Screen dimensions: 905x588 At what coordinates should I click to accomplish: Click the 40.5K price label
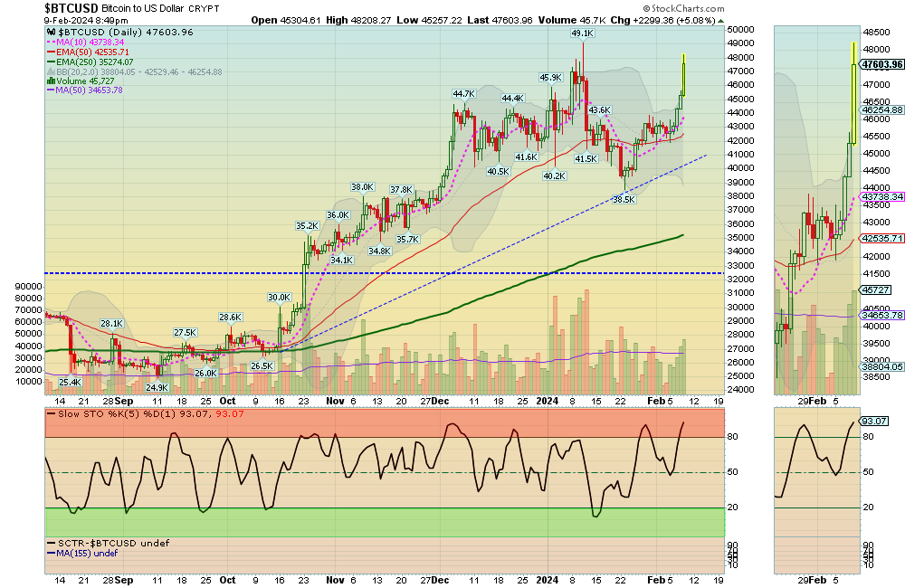(x=498, y=171)
